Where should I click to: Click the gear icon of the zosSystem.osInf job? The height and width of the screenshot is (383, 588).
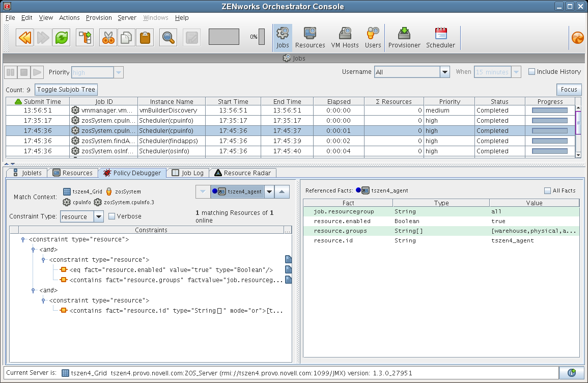(75, 151)
